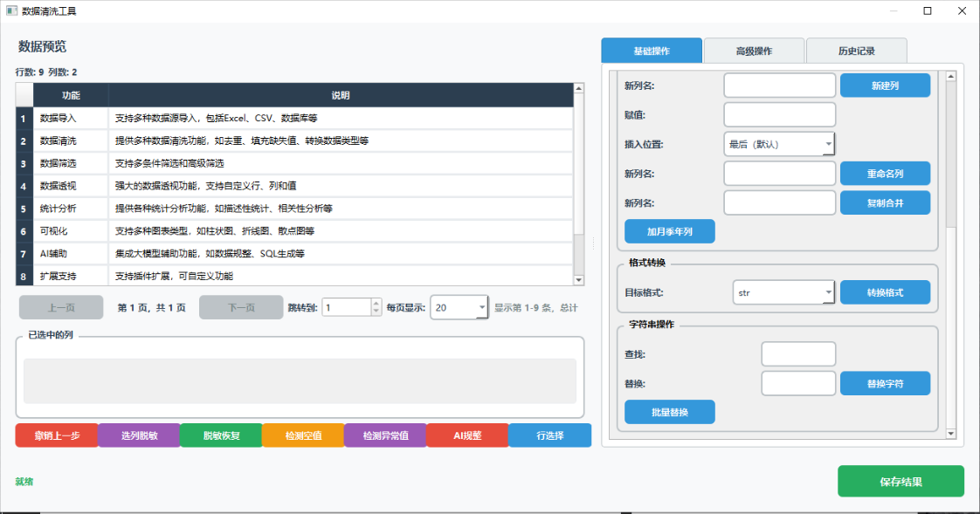The image size is (980, 514).
Task: Click the 加月季年列 button
Action: coord(669,232)
